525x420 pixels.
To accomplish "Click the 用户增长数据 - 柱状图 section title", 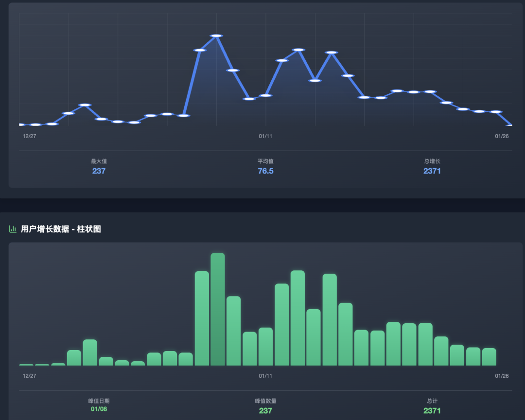I will [61, 229].
